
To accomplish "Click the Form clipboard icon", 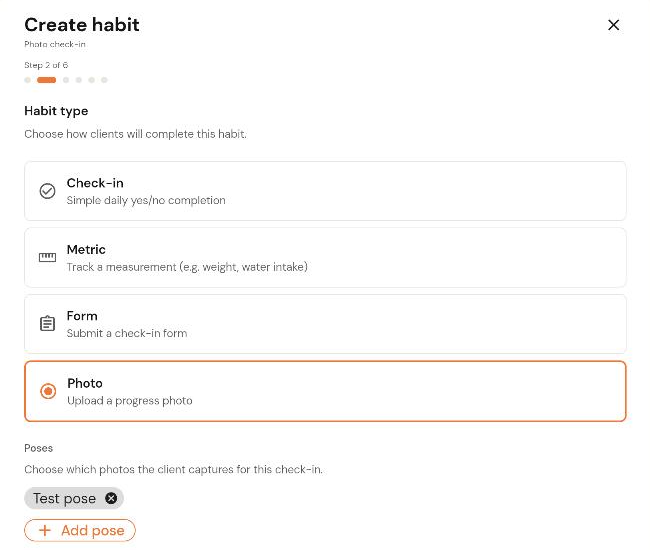I will (x=47, y=323).
